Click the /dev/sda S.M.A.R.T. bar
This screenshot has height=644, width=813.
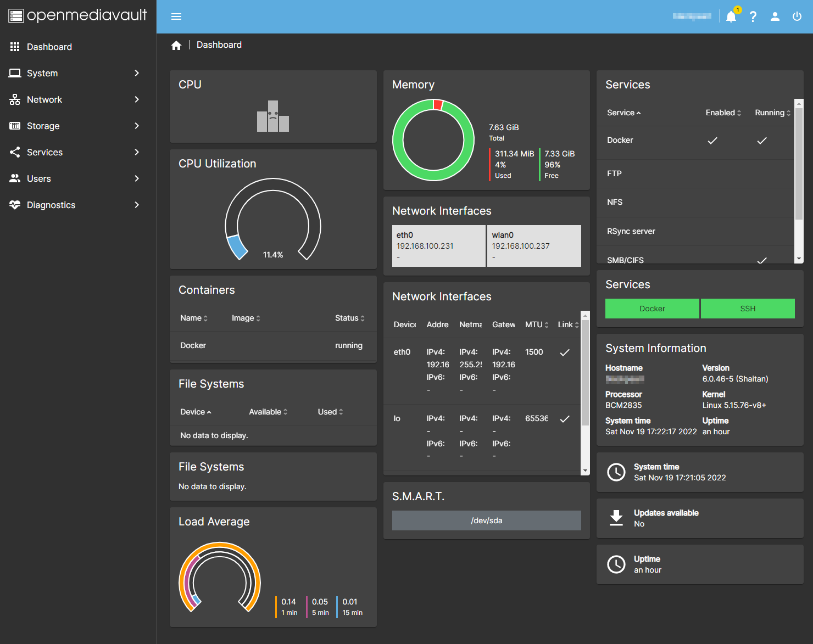click(486, 520)
